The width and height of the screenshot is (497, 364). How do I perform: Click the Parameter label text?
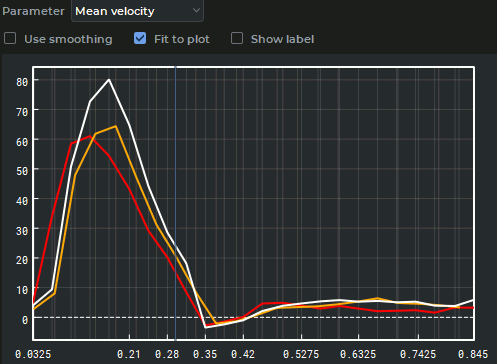33,11
